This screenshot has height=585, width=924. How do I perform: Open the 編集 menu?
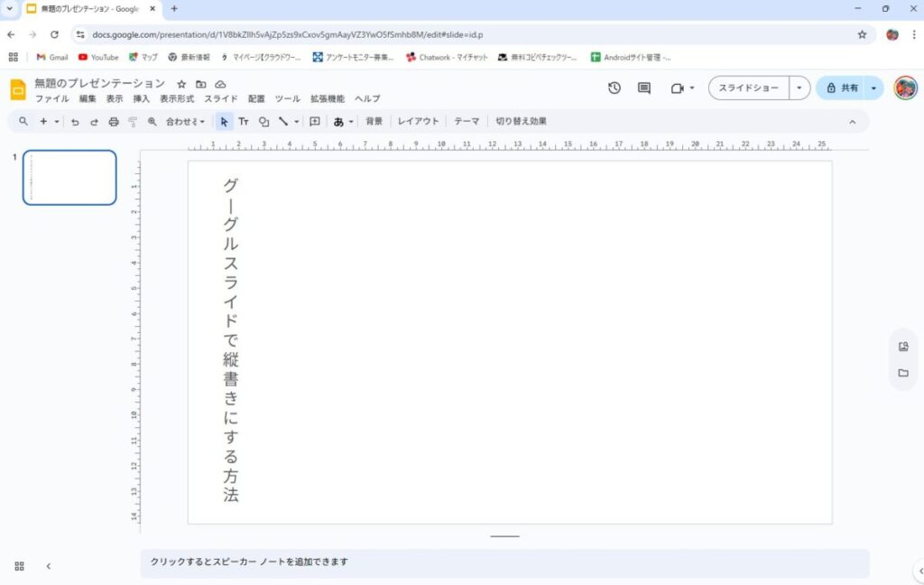(88, 99)
